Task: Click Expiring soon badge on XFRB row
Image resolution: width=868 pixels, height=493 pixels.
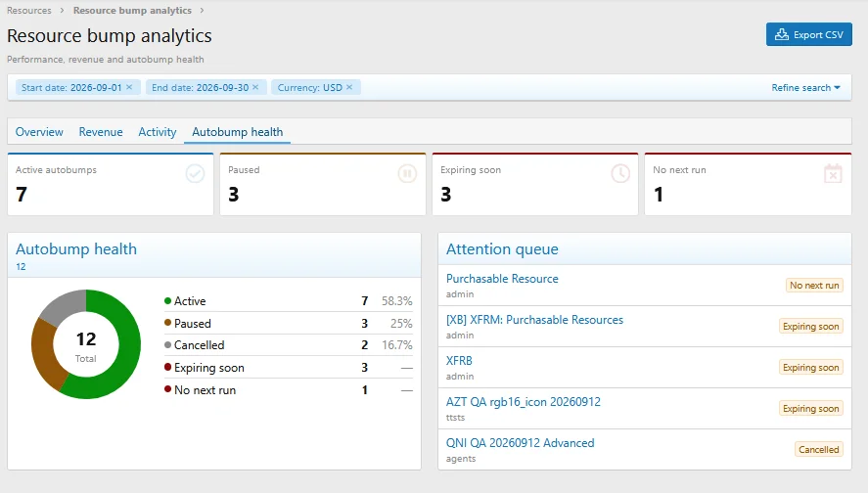Action: click(811, 367)
